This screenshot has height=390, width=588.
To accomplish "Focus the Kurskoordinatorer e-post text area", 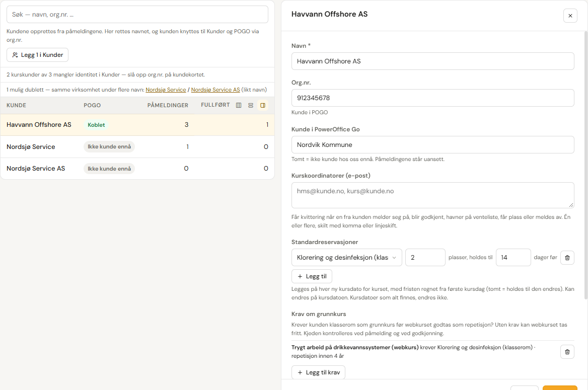I will pos(432,195).
